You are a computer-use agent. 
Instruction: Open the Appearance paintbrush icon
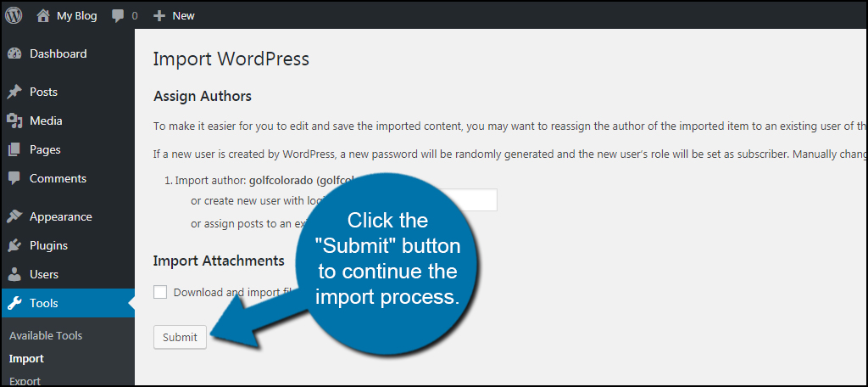click(x=14, y=216)
